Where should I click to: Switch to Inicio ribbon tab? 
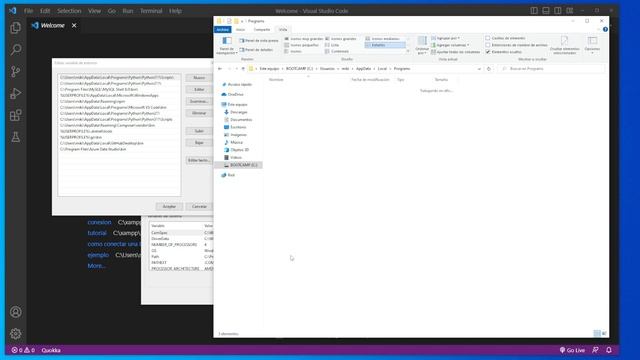point(240,29)
